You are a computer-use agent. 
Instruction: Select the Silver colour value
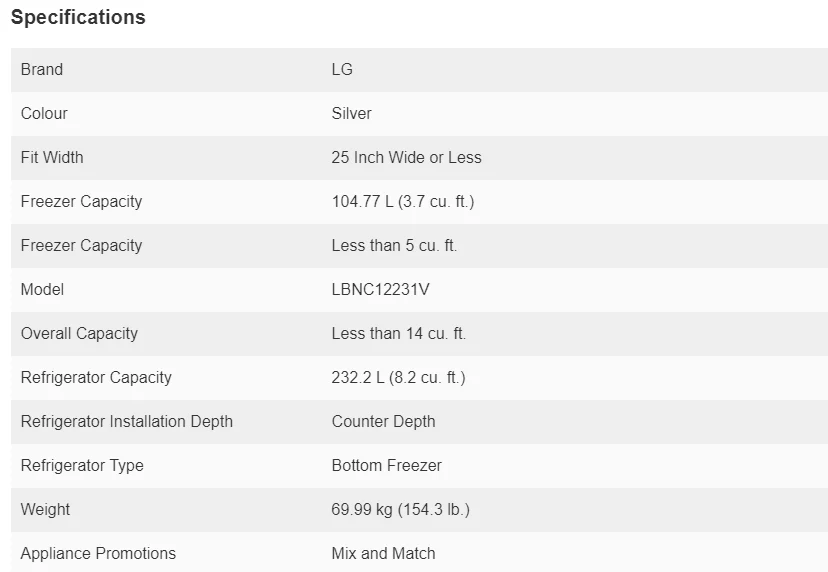[351, 114]
